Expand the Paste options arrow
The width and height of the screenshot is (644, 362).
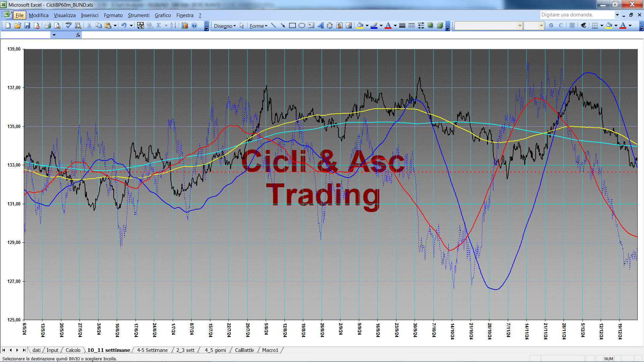click(x=115, y=25)
